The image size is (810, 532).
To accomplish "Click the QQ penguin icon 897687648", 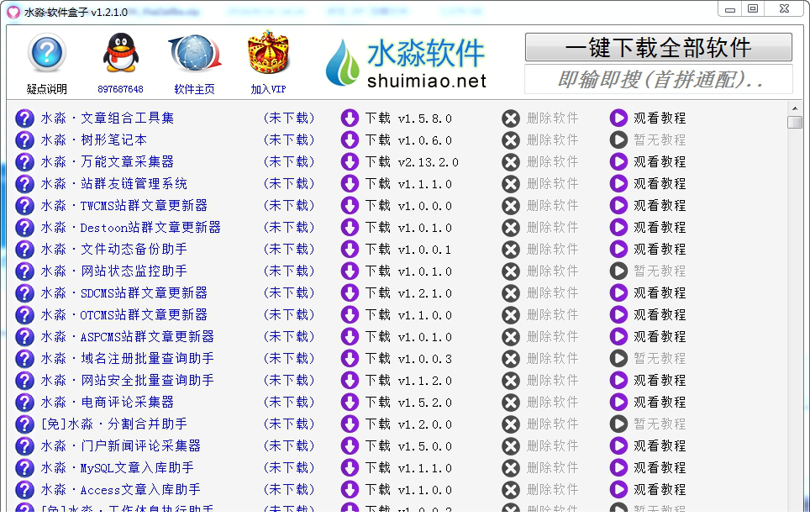I will (x=120, y=53).
